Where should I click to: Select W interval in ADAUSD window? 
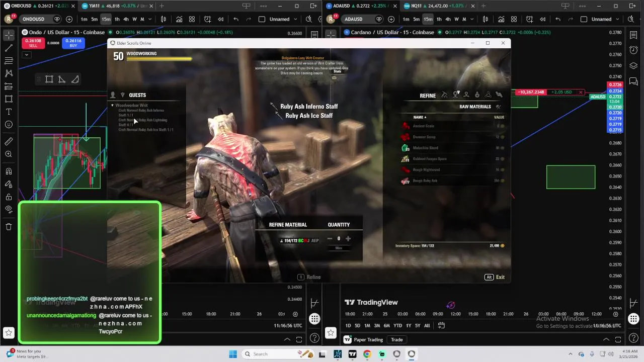pos(457,19)
